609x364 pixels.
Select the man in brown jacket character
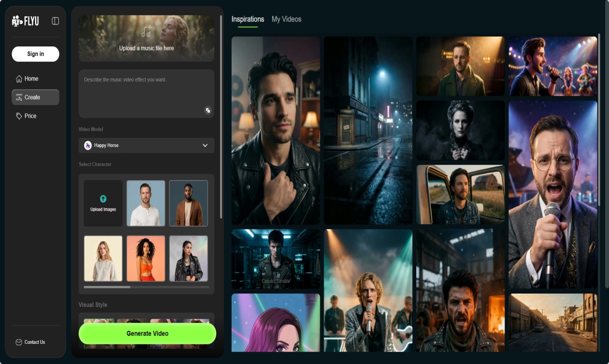[x=188, y=203]
